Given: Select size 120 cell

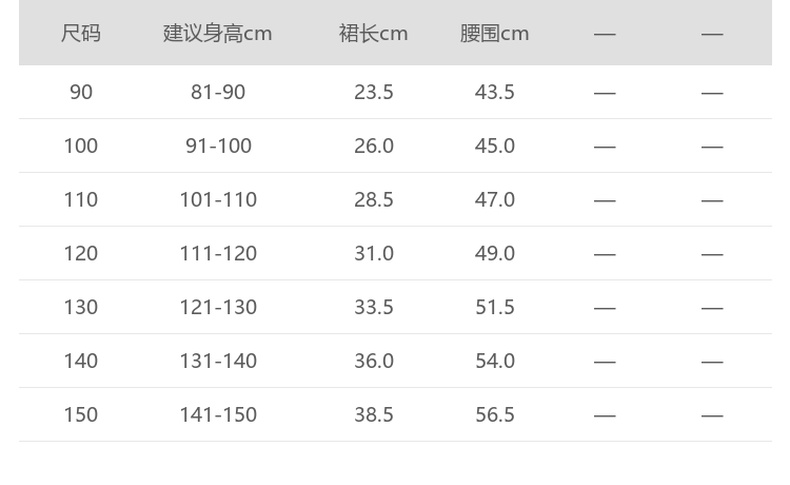Looking at the screenshot, I should pyautogui.click(x=81, y=254).
